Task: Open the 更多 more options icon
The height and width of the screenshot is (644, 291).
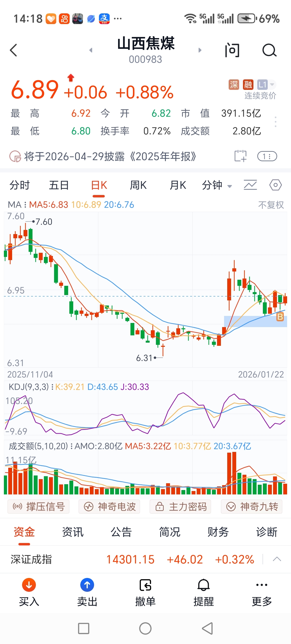Action: (262, 585)
